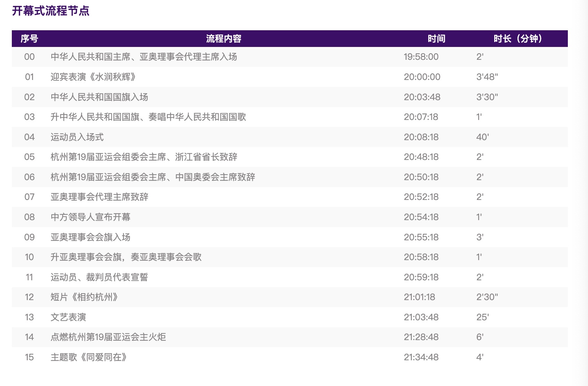The height and width of the screenshot is (386, 588).
Task: Select 文艺表演 row text
Action: [x=68, y=317]
